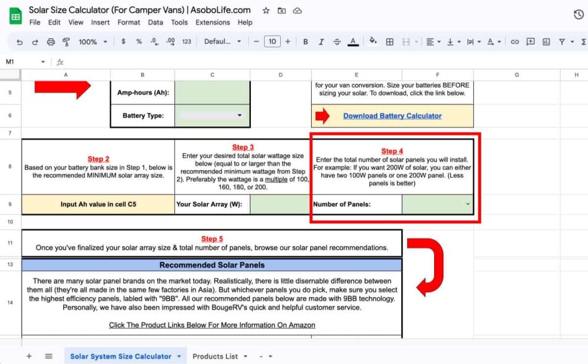The height and width of the screenshot is (364, 588).
Task: Select the Paint format tool
Action: [67, 42]
